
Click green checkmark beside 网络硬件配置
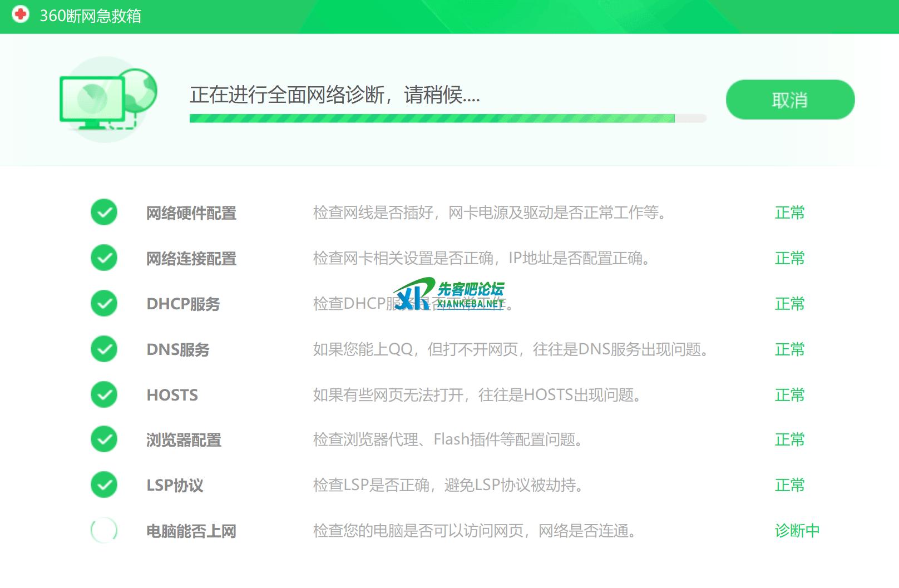click(104, 213)
